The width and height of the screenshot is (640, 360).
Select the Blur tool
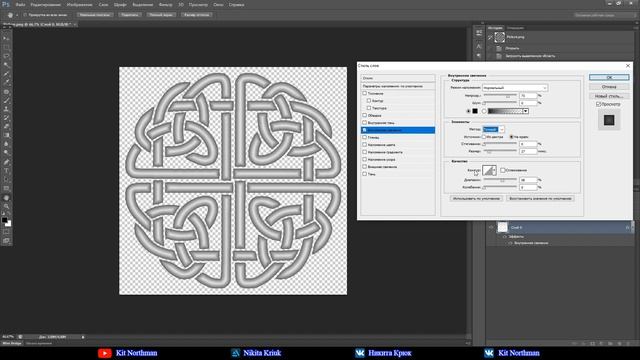[6, 144]
